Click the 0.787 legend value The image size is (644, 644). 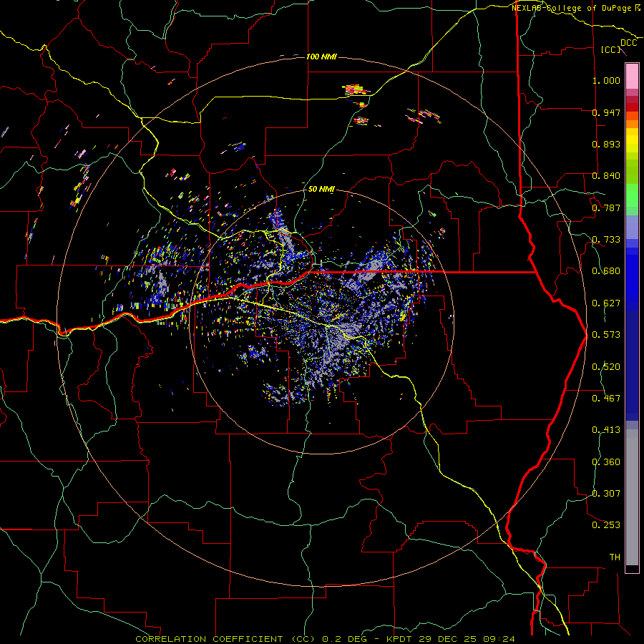[x=606, y=208]
